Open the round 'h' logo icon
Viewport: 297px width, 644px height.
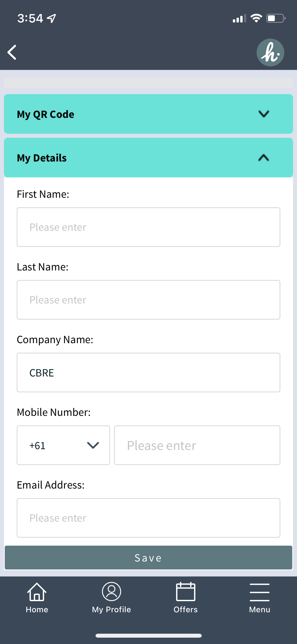[x=270, y=52]
